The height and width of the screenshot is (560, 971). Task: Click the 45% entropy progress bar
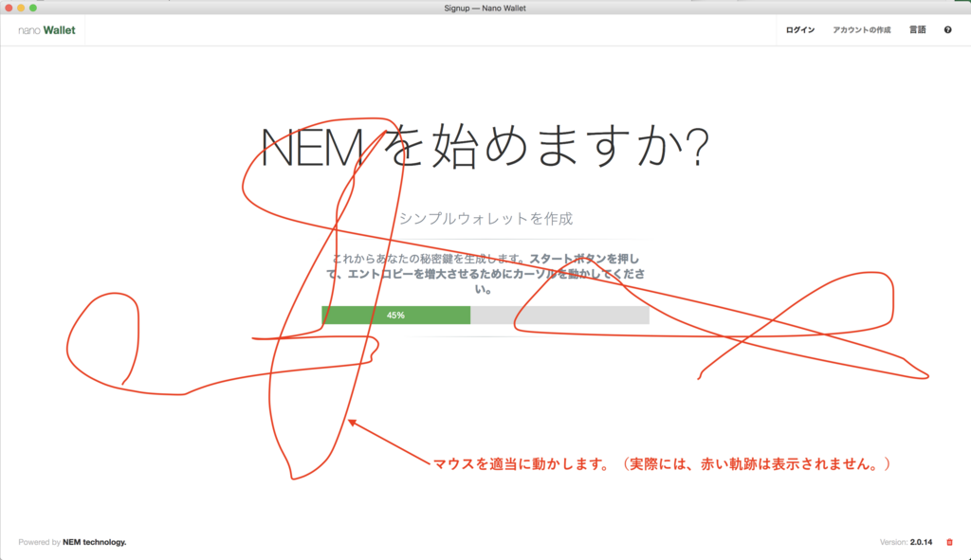tap(485, 315)
